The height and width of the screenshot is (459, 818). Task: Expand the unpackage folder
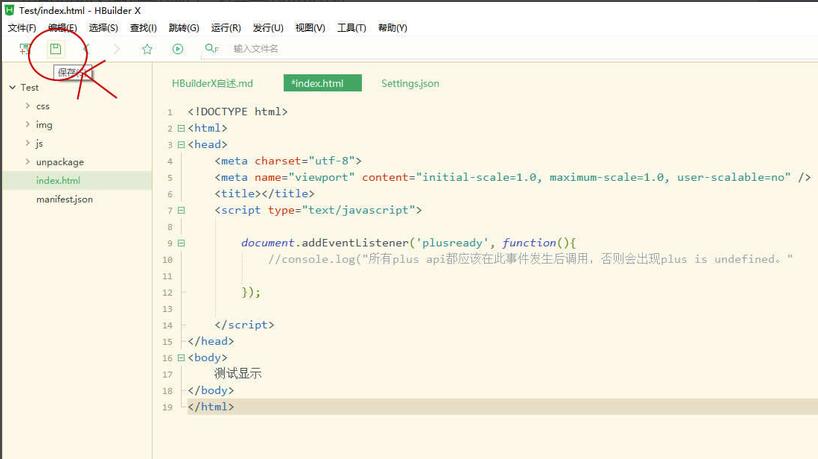click(x=28, y=161)
